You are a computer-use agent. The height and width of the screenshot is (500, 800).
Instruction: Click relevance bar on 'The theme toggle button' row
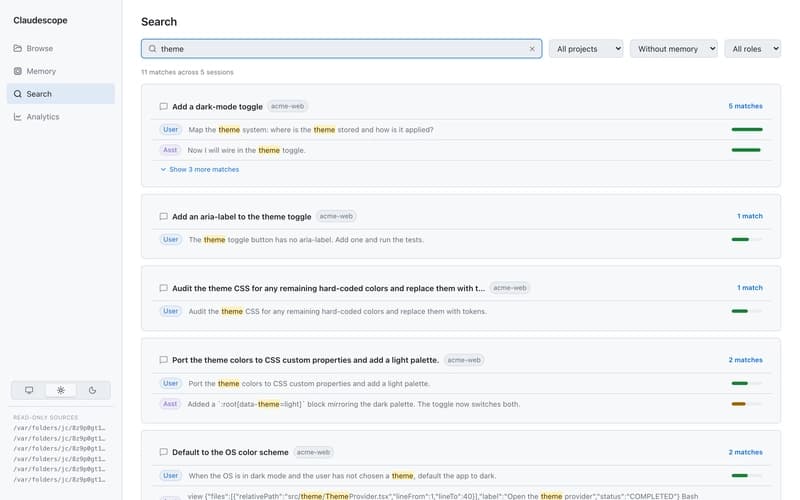747,240
